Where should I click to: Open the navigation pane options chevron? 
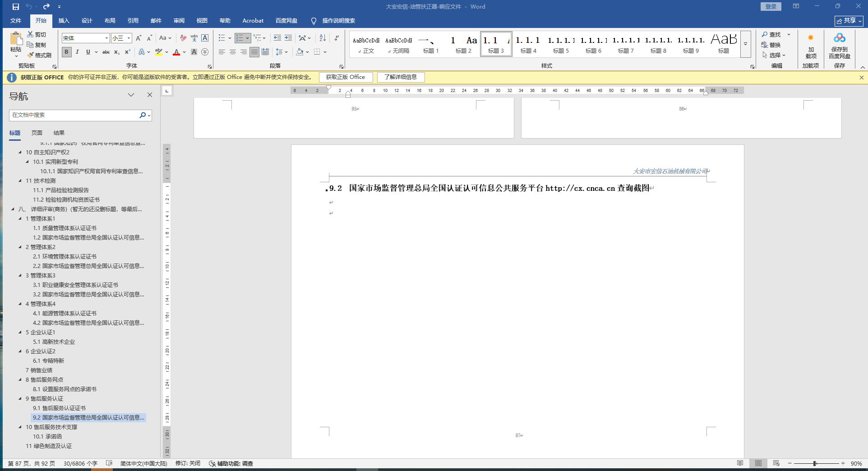point(131,95)
